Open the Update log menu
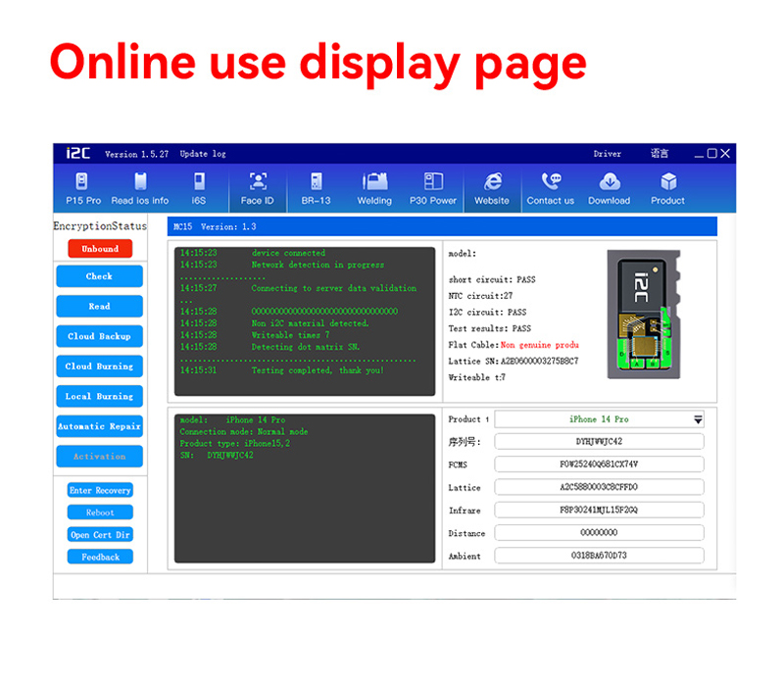This screenshot has height=684, width=784. [x=203, y=154]
